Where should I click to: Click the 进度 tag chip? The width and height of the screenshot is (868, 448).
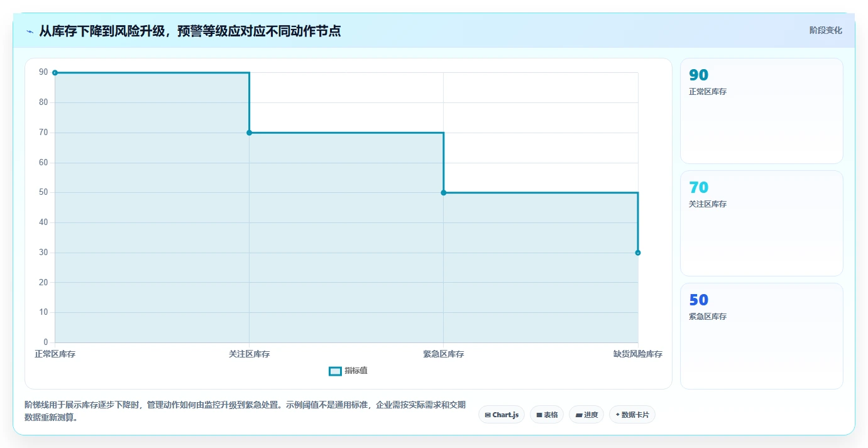pos(586,415)
